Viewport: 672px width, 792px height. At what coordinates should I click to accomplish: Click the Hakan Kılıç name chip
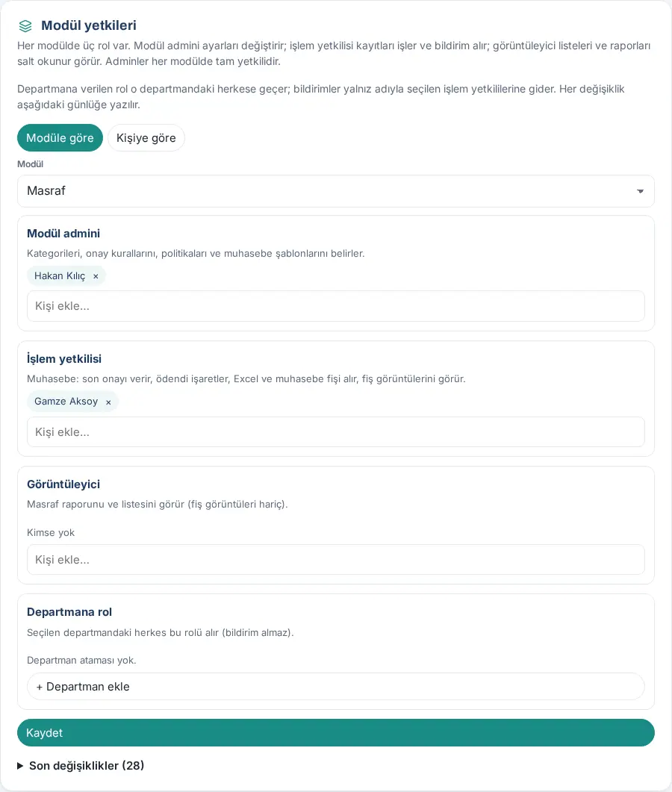[60, 275]
